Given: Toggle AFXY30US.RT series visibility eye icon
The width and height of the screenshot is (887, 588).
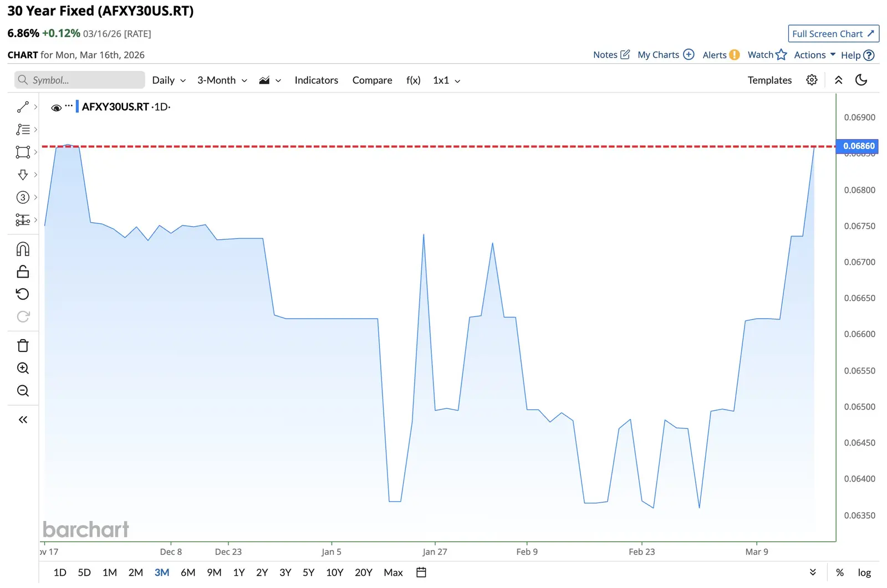Looking at the screenshot, I should tap(56, 108).
